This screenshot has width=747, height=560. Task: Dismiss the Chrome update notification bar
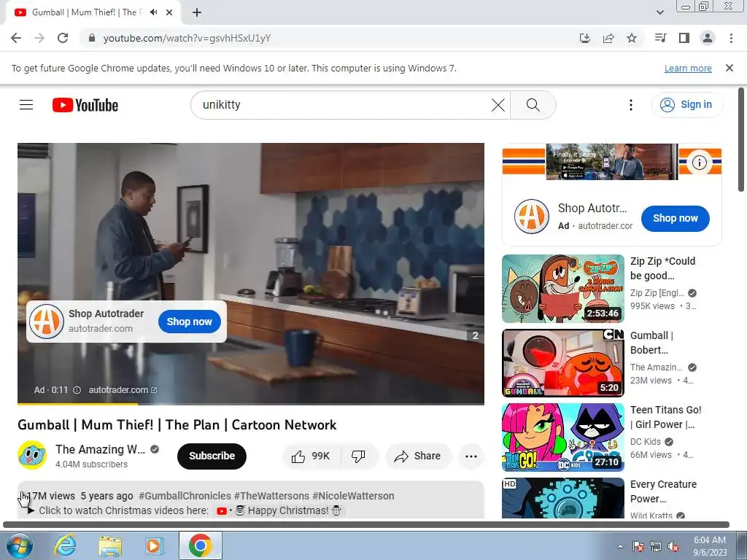pos(729,68)
